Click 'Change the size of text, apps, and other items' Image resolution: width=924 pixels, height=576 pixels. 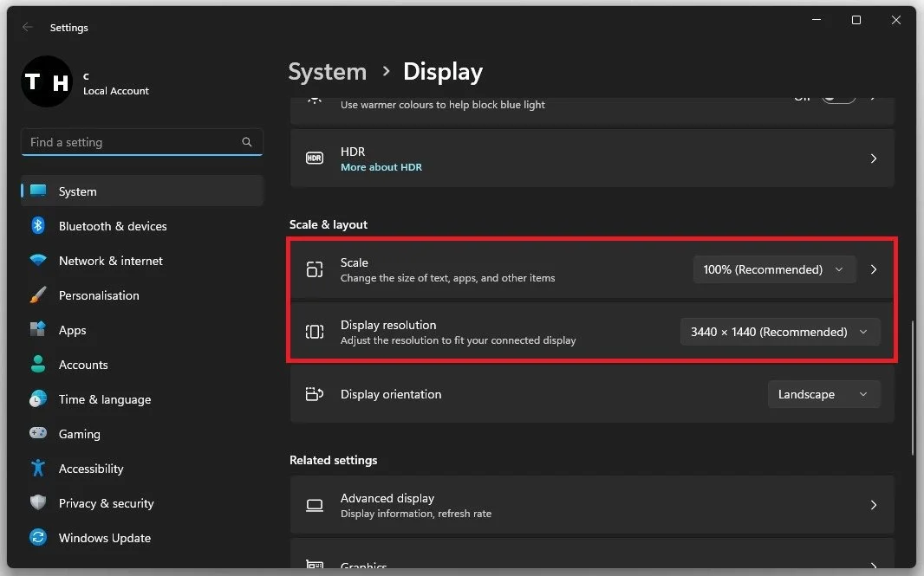click(448, 278)
